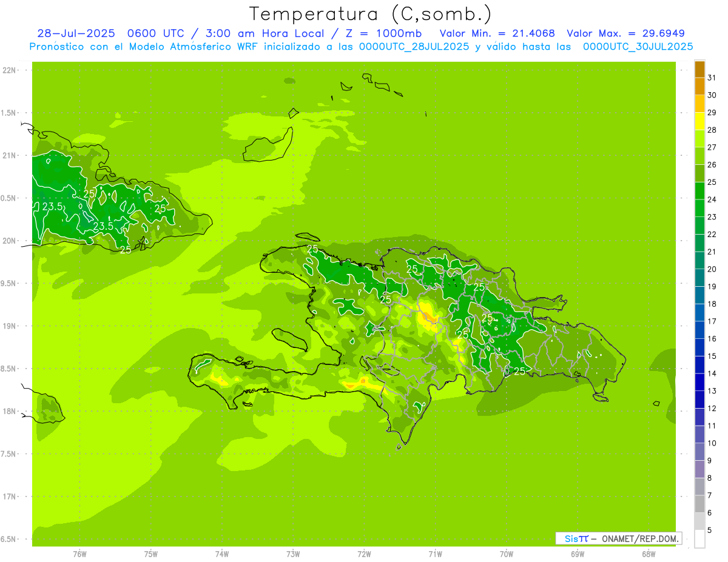Click the gray colorbar segment between 6 and 7
728x562 pixels.
click(699, 504)
